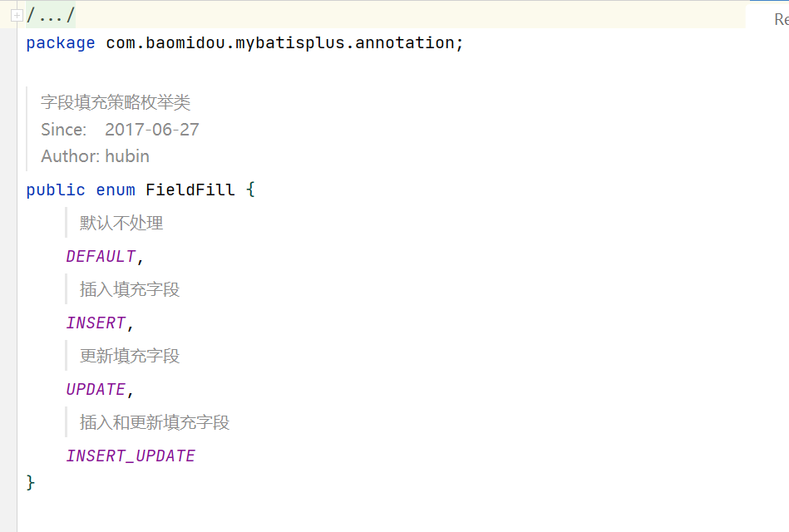The height and width of the screenshot is (532, 789).
Task: Click the 插入填充字段 doc comment
Action: [130, 289]
